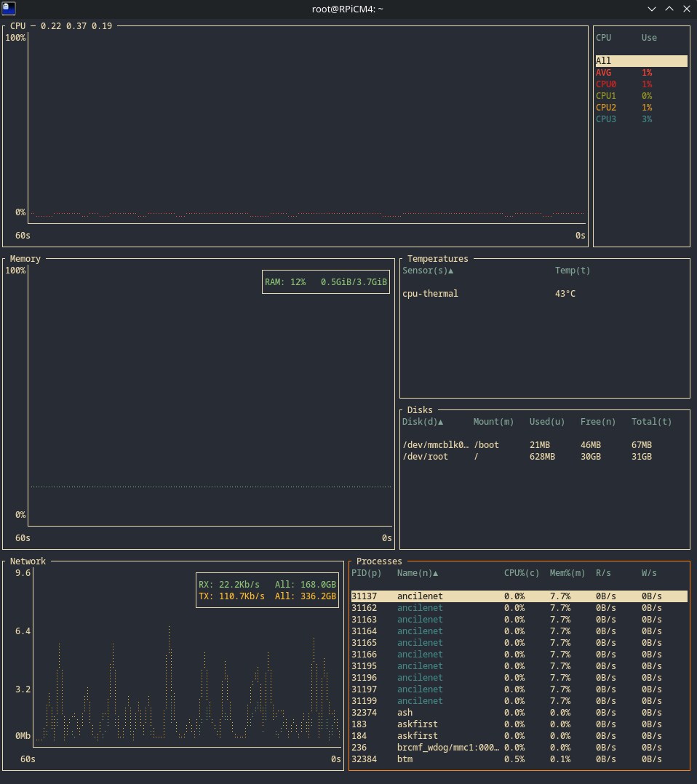Select process 236 brcmf_wdog row
The width and height of the screenshot is (697, 784).
point(519,748)
